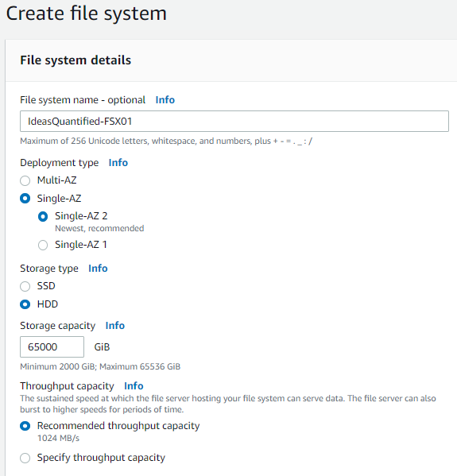Pick the Single-AZ 1 option
The width and height of the screenshot is (457, 476).
pos(43,245)
